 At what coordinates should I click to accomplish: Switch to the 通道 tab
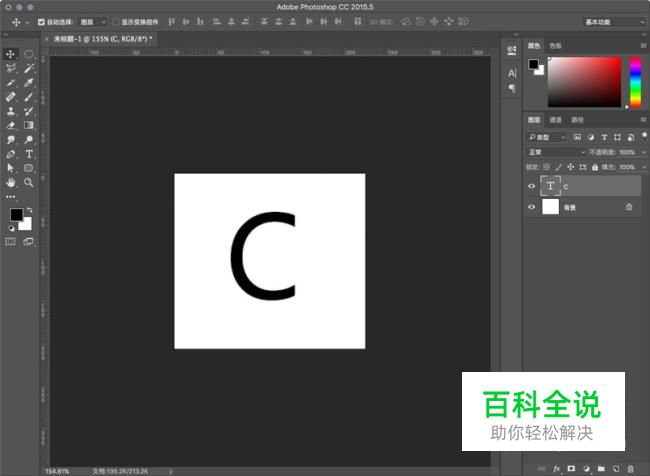[x=554, y=120]
